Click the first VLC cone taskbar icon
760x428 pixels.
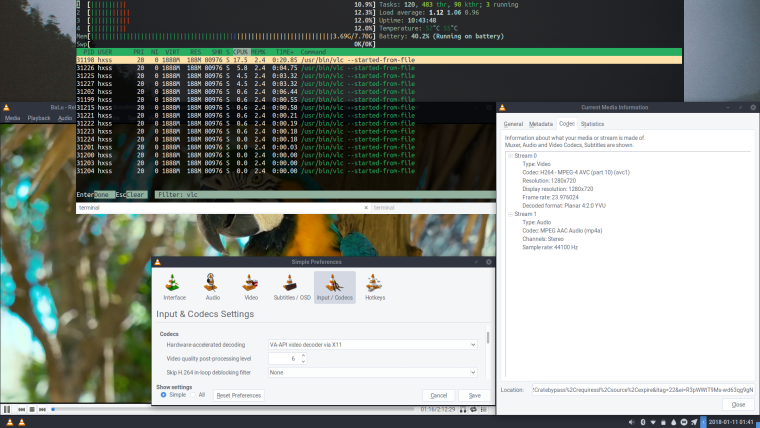10,422
